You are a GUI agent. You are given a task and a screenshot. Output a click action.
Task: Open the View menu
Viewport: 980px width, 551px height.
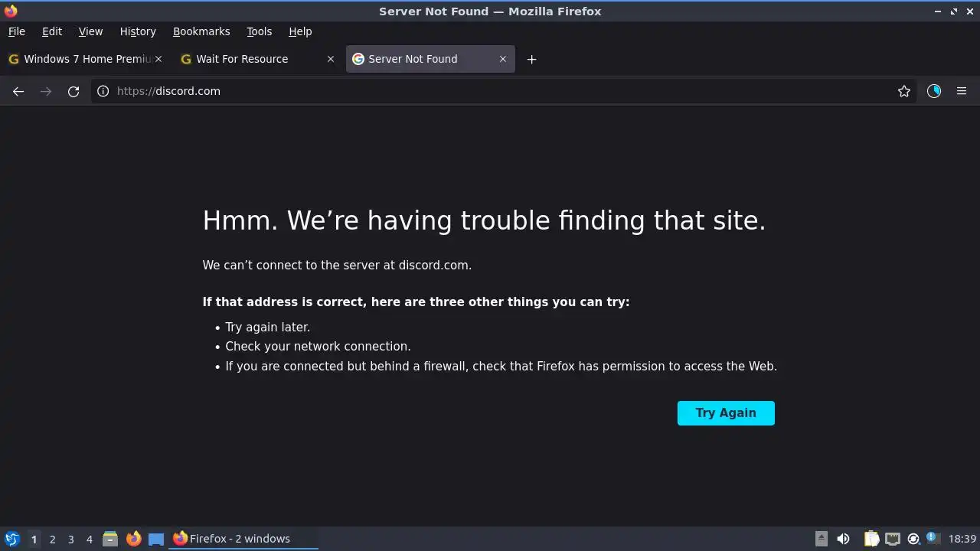pos(90,31)
